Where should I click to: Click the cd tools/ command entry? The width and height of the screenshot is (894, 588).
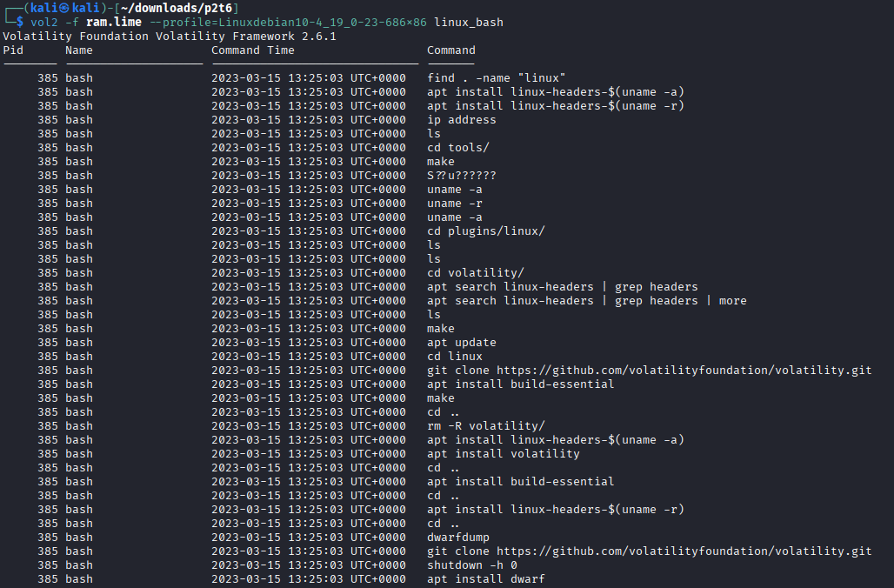pos(457,148)
